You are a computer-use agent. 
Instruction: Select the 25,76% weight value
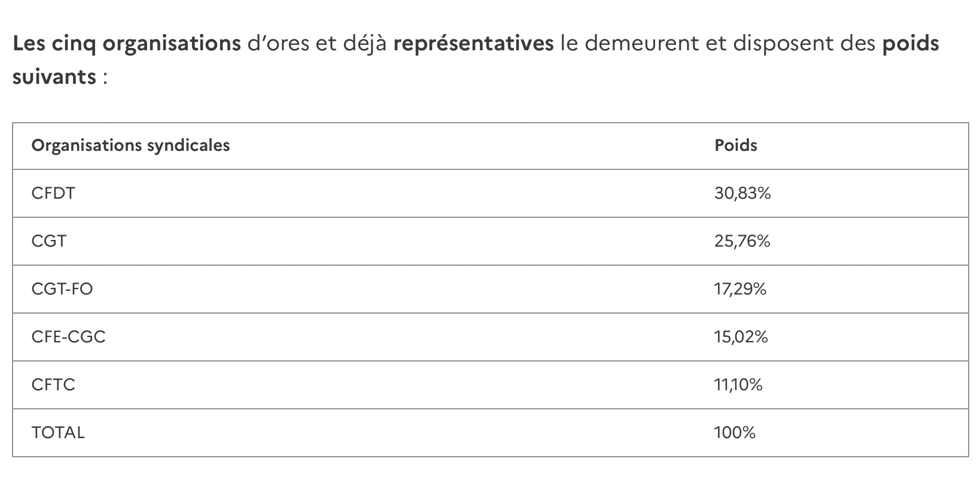(742, 241)
